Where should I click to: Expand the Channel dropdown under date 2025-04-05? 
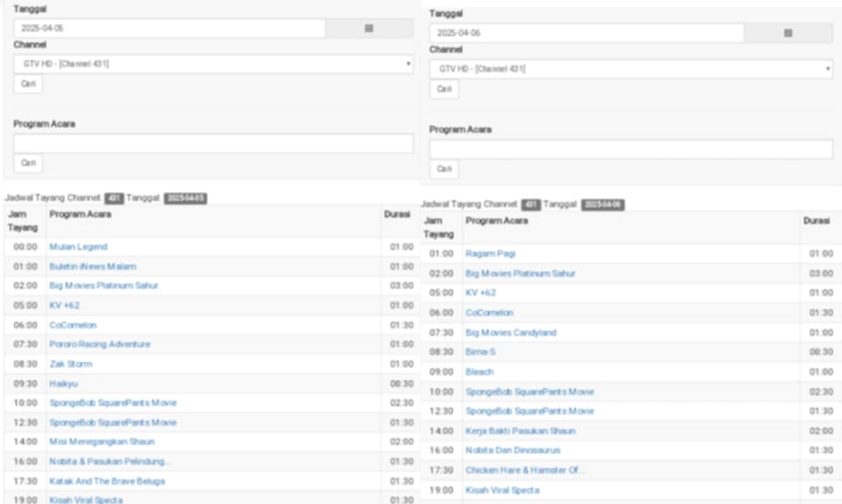coord(213,64)
